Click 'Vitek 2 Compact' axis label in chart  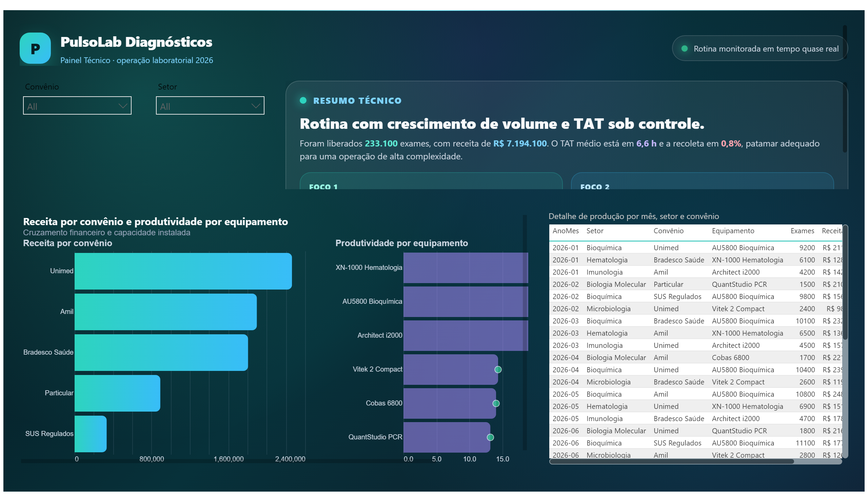377,369
